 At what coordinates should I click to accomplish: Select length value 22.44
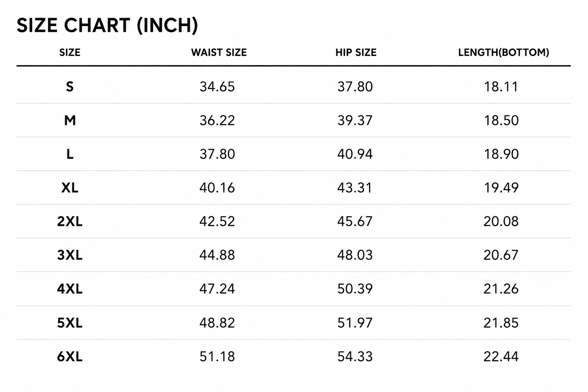click(x=501, y=356)
